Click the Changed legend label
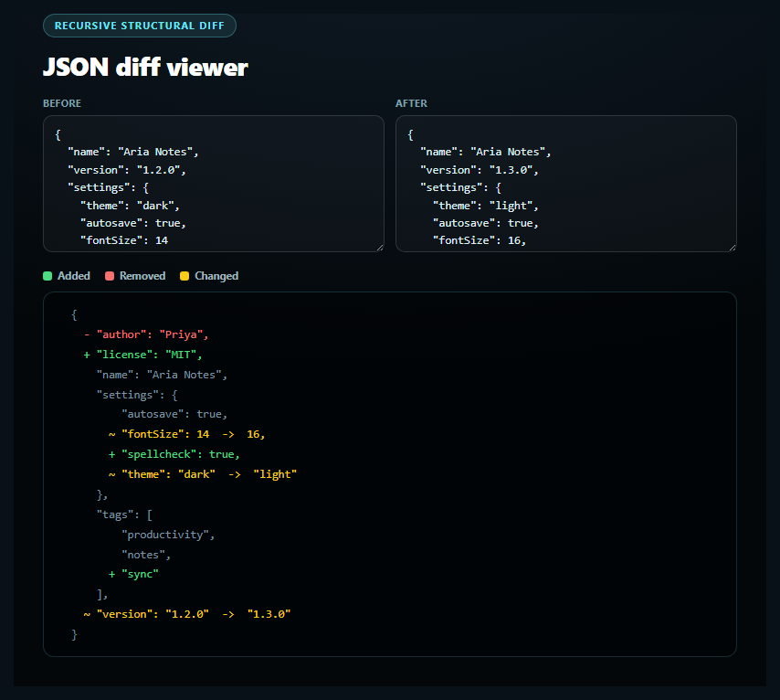Viewport: 780px width, 700px height. (x=216, y=276)
